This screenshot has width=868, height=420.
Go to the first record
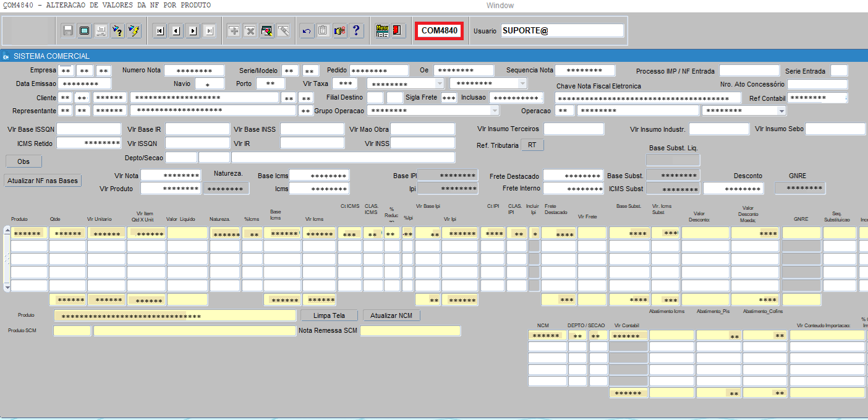pyautogui.click(x=160, y=31)
